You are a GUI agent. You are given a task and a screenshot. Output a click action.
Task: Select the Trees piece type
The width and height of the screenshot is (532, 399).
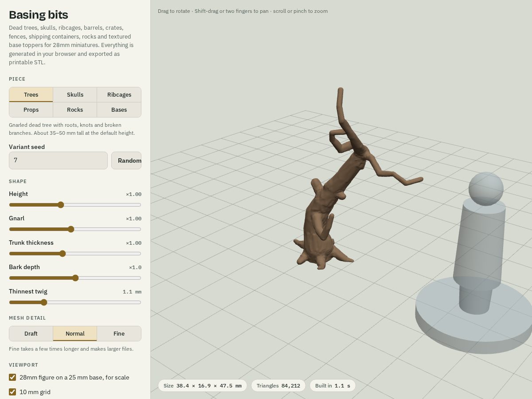pos(31,94)
